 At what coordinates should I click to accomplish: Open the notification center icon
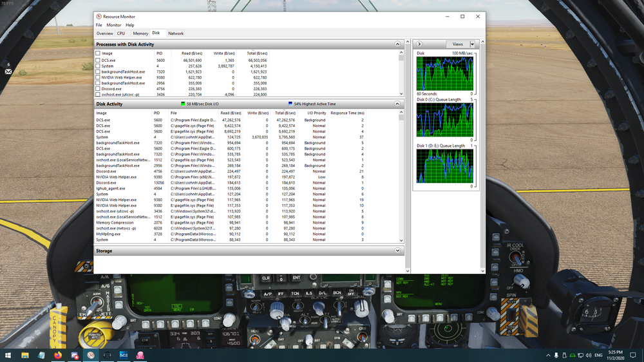[x=634, y=355]
